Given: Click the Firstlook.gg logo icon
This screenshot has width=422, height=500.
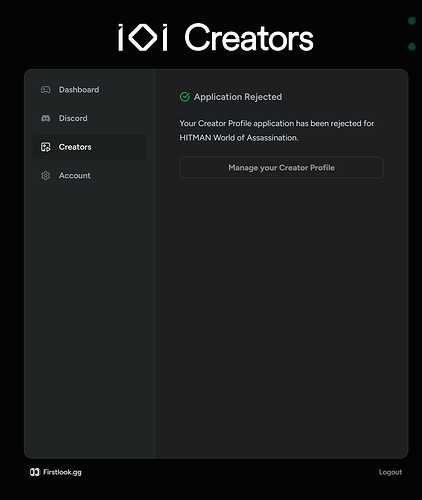Looking at the screenshot, I should pyautogui.click(x=35, y=472).
